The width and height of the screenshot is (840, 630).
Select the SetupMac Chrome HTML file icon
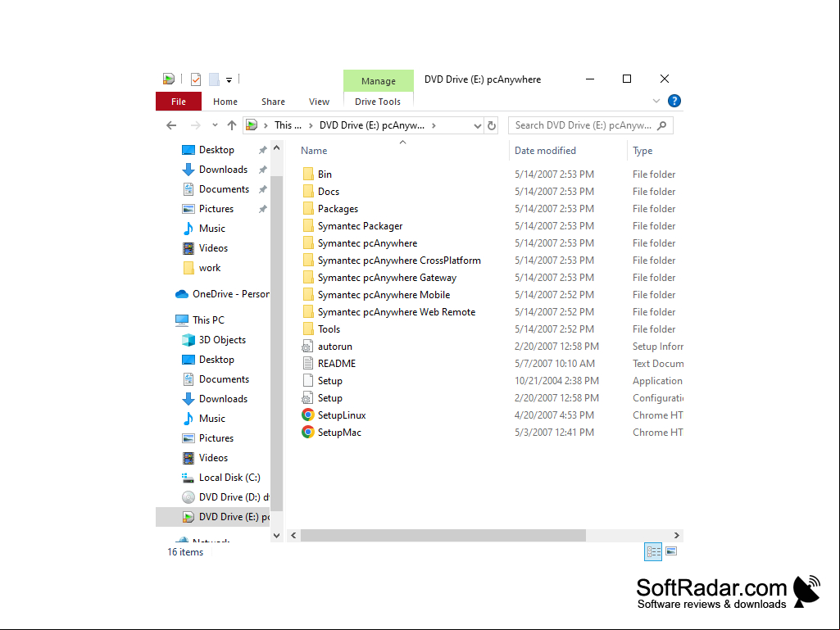308,433
